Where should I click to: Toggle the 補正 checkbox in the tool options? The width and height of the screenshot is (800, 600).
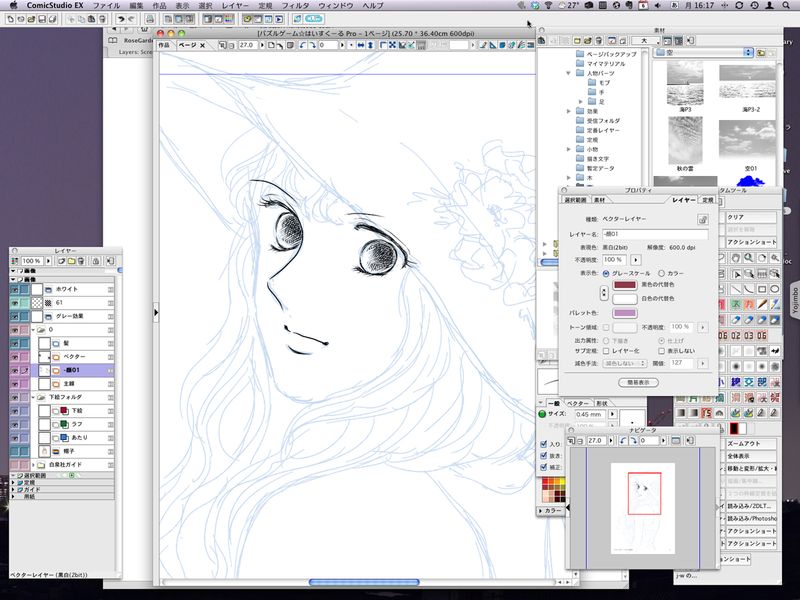[x=543, y=467]
